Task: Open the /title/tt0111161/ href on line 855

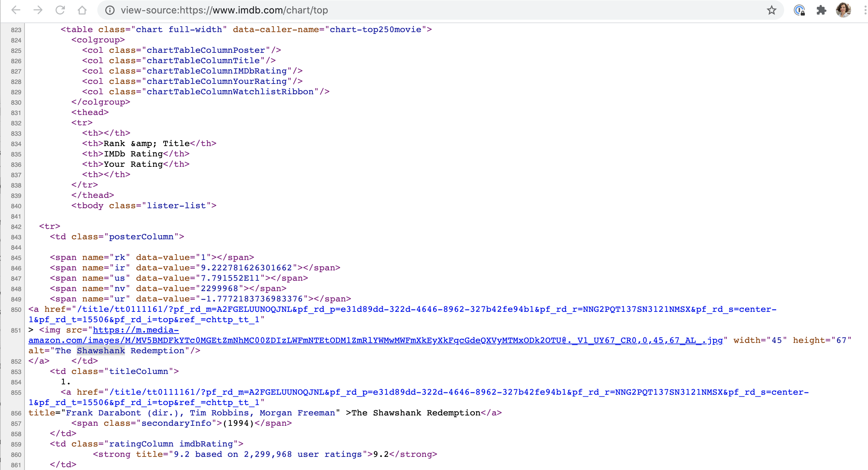Action: [x=419, y=397]
